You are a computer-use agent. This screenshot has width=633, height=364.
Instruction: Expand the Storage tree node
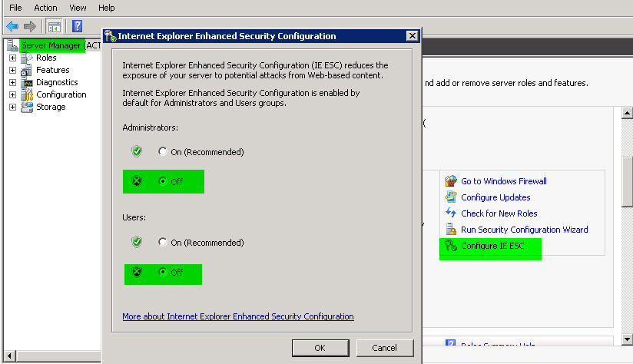(12, 107)
